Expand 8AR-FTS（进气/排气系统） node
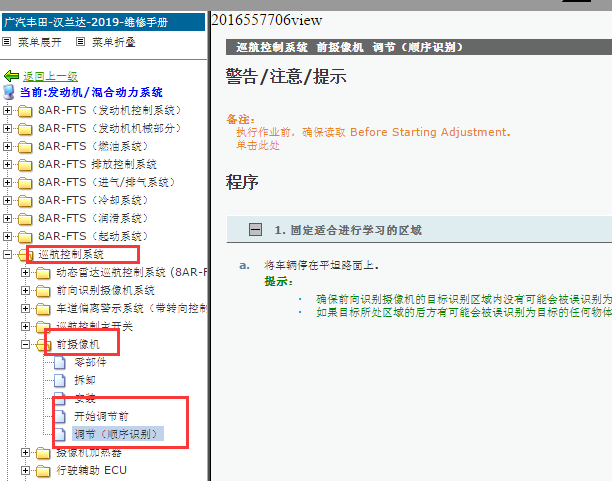Viewport: 612px width, 481px height. 7,182
